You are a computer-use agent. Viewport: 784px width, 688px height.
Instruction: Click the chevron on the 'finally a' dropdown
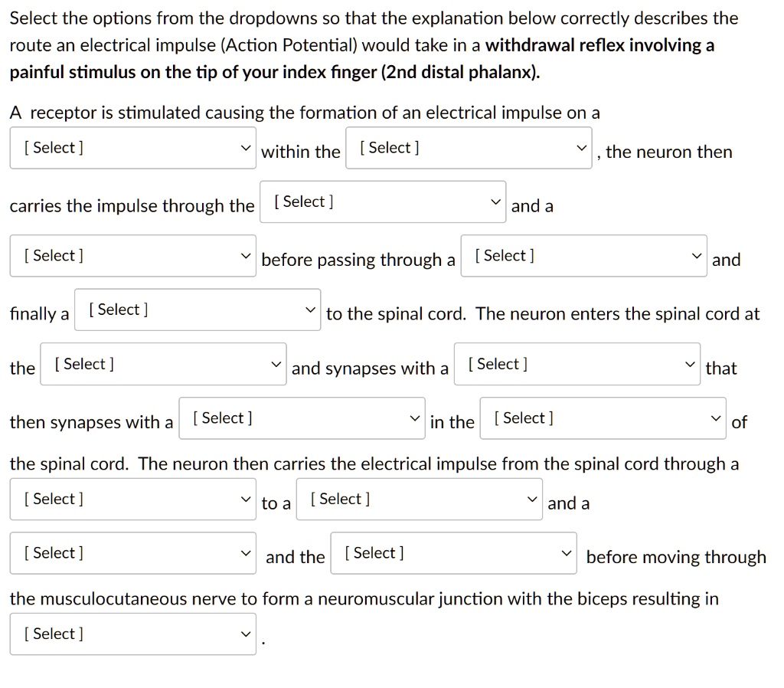(312, 309)
